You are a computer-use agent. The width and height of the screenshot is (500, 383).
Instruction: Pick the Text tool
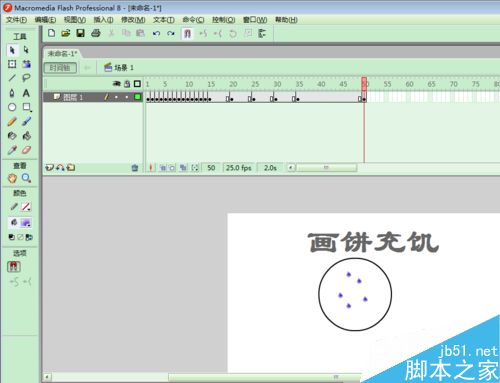point(26,93)
